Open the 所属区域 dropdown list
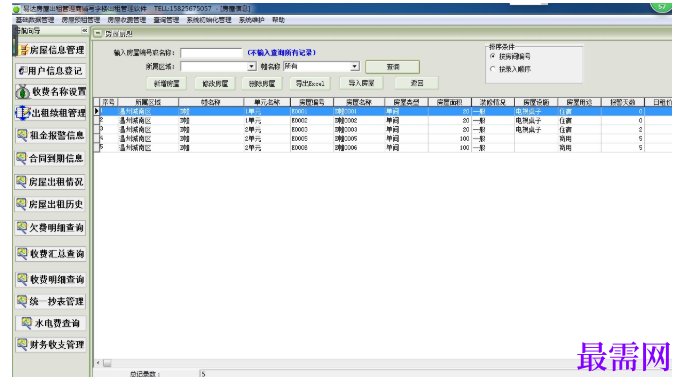 (x=251, y=66)
